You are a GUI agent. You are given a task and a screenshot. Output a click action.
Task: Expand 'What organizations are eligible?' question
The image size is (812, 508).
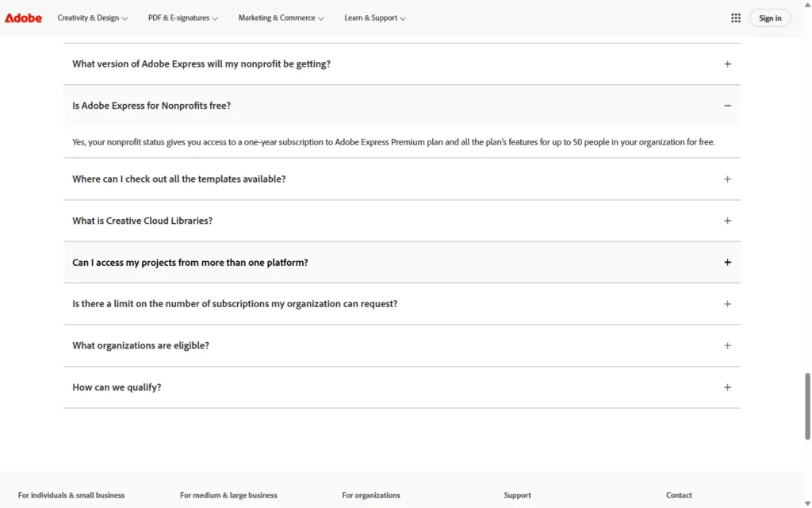click(x=402, y=346)
